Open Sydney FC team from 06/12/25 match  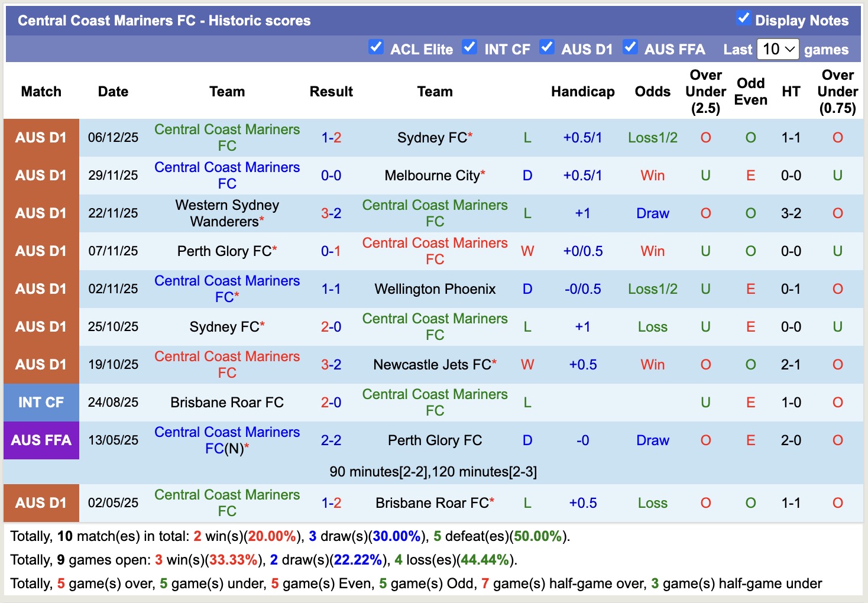tap(432, 138)
